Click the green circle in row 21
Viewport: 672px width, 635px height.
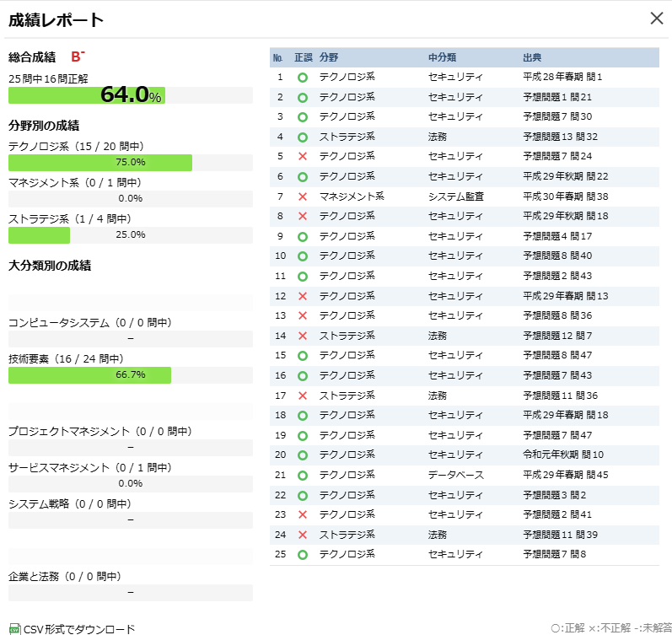coord(303,476)
